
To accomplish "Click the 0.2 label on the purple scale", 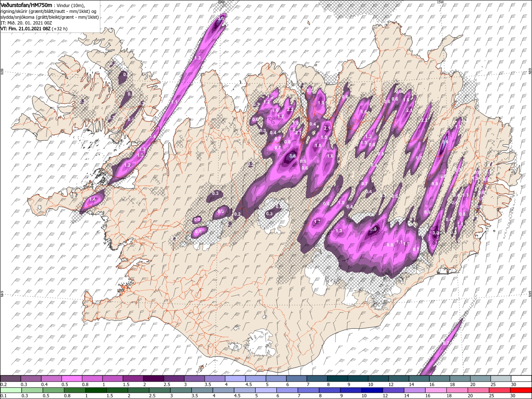I will pyautogui.click(x=3, y=384).
